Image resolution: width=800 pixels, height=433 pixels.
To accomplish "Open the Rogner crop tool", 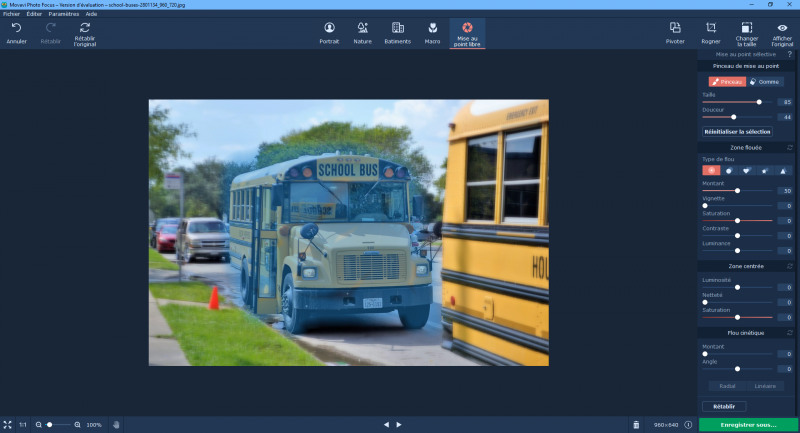I will [x=711, y=32].
